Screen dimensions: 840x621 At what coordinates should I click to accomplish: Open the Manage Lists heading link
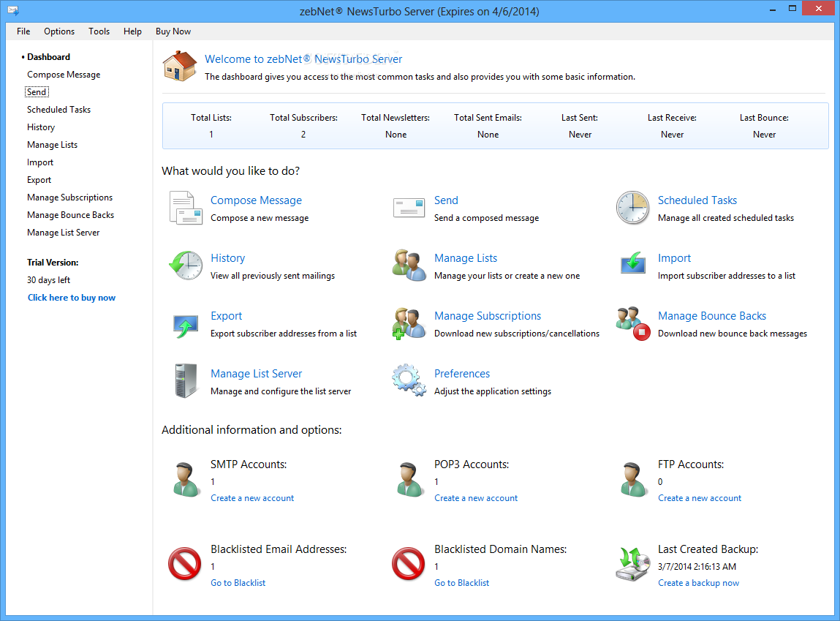(466, 258)
